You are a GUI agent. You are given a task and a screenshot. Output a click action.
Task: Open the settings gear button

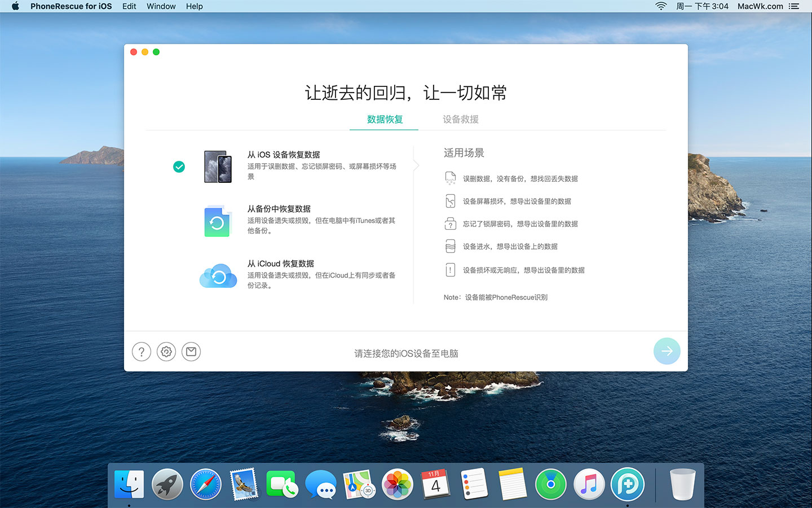166,352
